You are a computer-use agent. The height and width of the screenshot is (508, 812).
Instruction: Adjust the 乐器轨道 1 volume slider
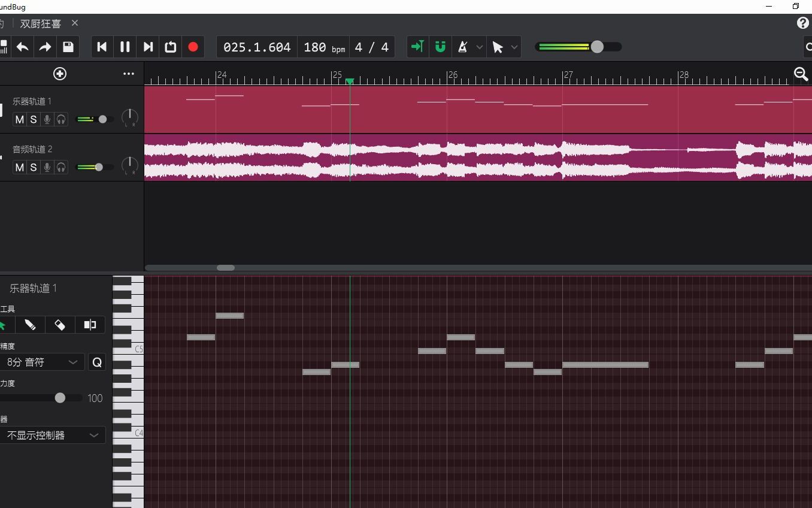(95, 119)
